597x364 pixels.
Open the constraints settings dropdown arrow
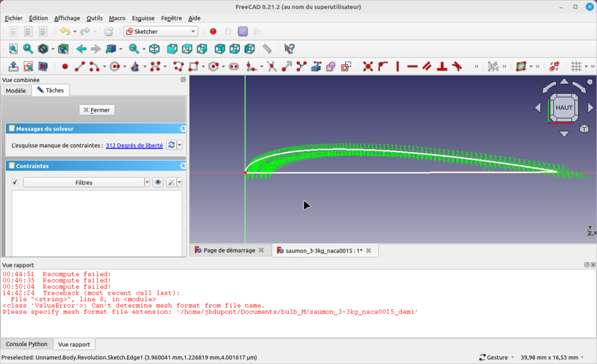tap(180, 182)
